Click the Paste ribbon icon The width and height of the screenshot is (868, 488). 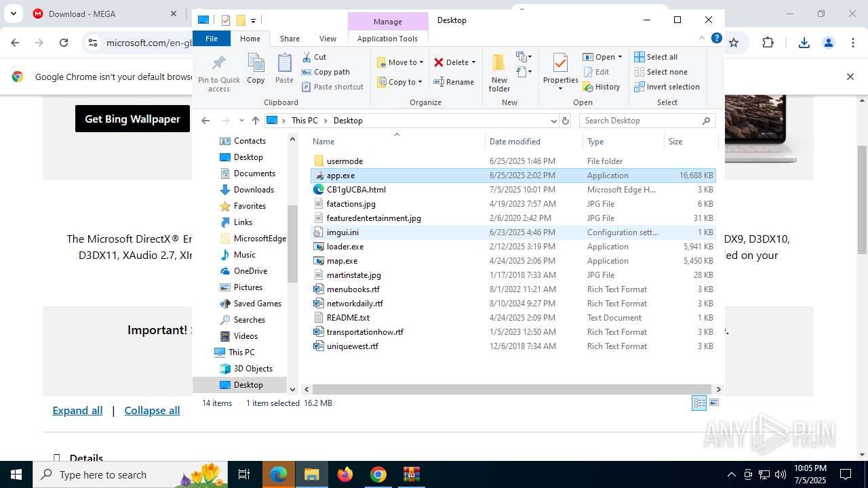pos(284,68)
